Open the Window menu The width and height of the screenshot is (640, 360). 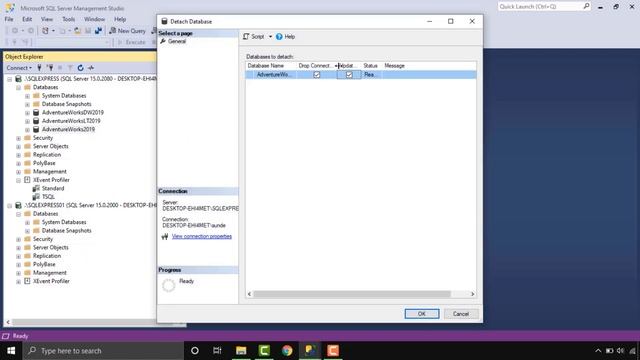coord(94,19)
